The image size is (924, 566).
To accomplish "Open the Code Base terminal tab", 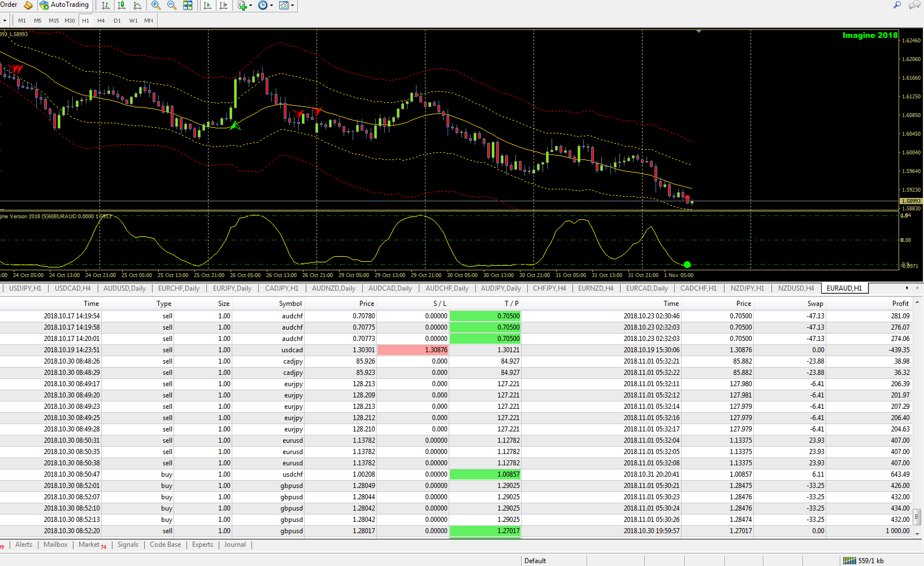I will click(166, 545).
